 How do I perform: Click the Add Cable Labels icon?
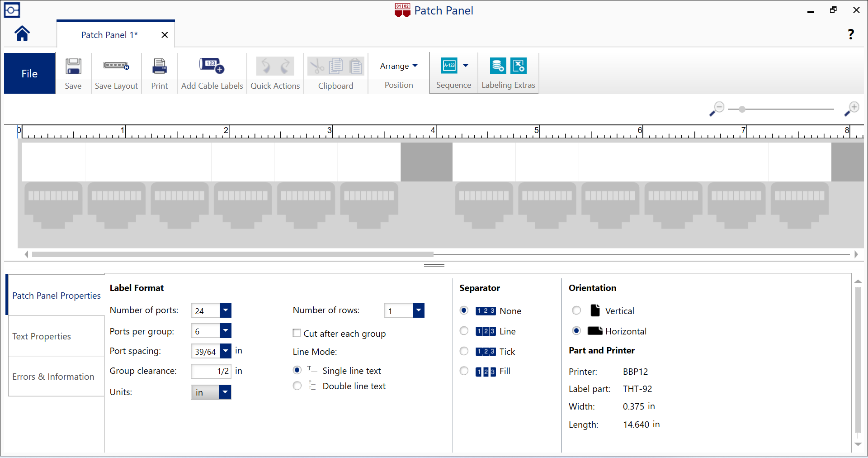[x=212, y=66]
